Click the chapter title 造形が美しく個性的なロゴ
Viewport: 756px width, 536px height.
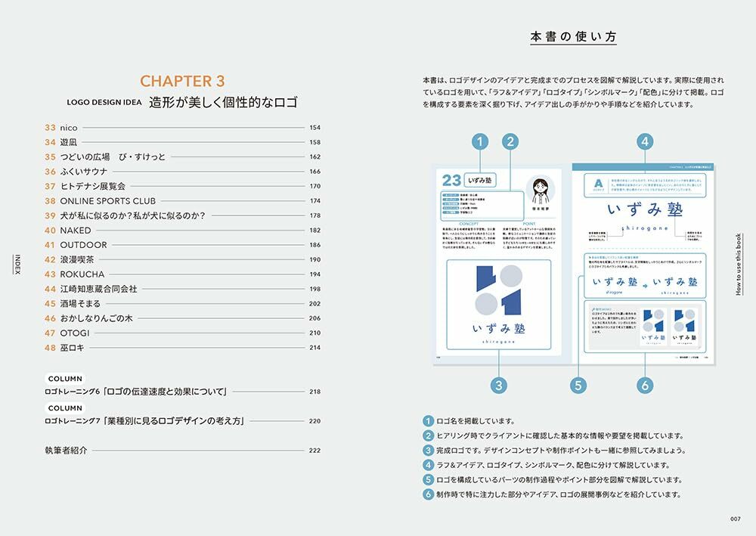pos(223,102)
